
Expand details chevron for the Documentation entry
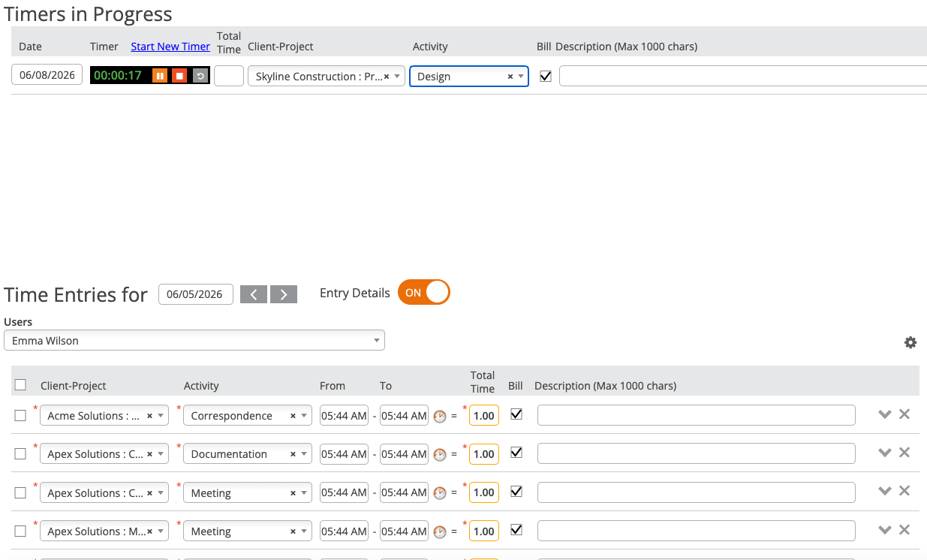click(885, 453)
